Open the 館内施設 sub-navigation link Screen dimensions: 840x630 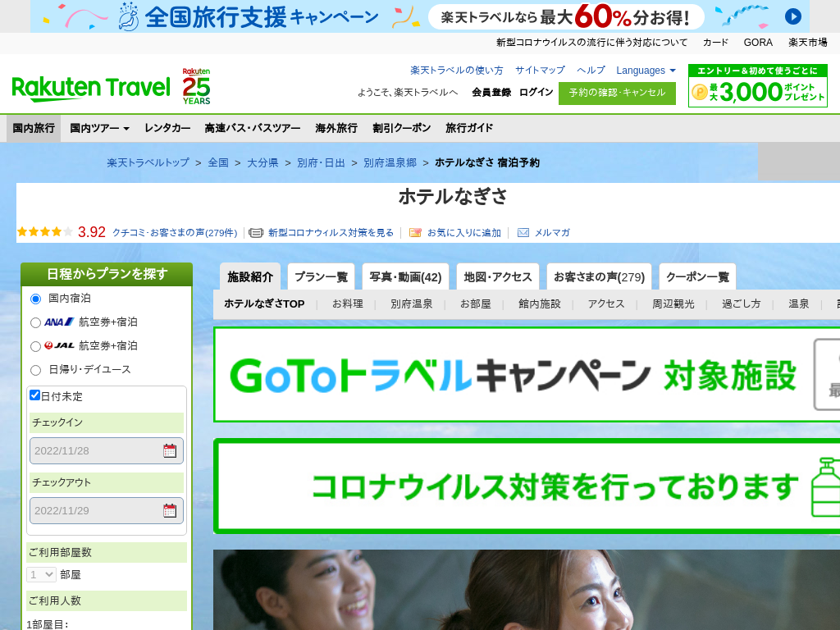(540, 304)
